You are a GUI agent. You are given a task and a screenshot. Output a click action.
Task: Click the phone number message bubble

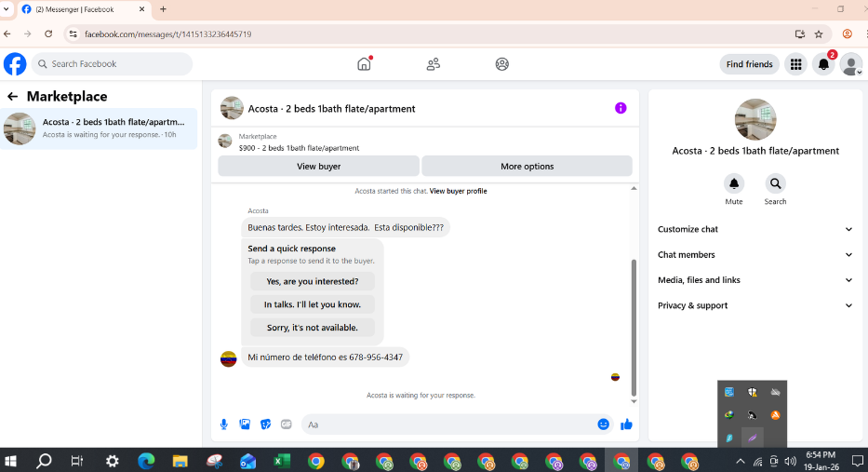tap(326, 357)
